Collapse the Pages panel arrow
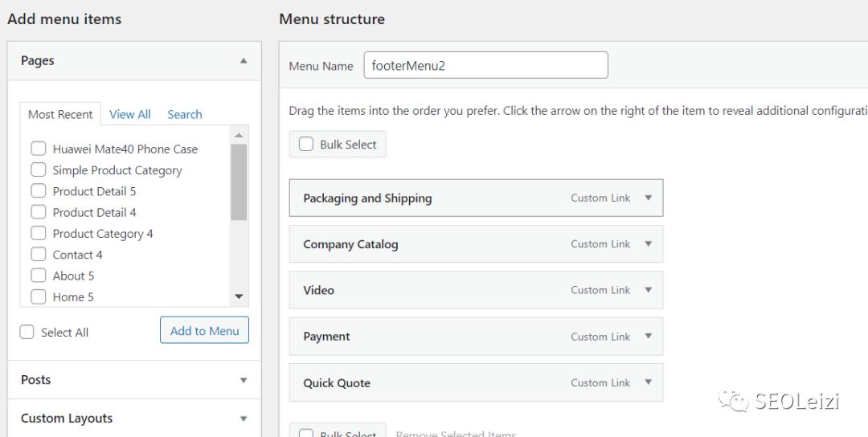The height and width of the screenshot is (437, 868). [244, 61]
